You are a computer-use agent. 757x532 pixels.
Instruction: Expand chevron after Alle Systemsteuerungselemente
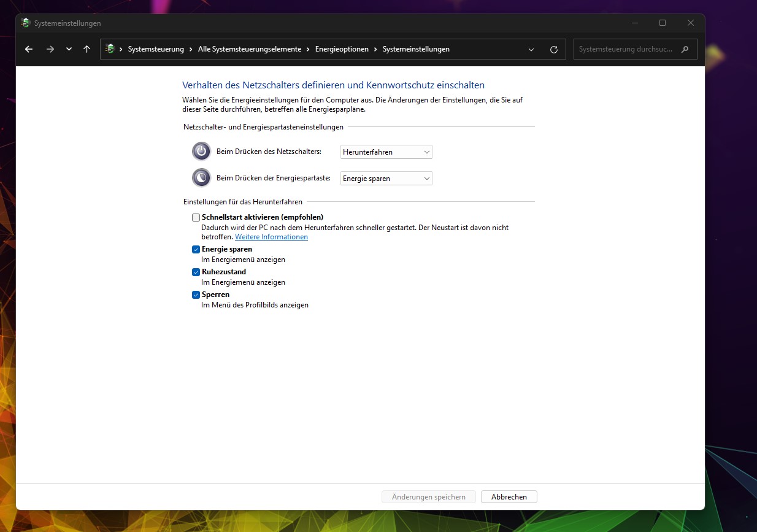[x=308, y=49]
